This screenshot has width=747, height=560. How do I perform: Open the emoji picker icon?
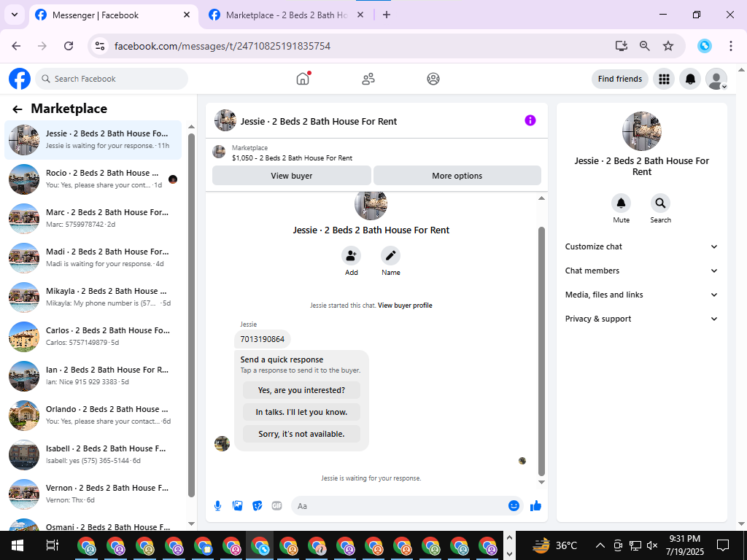514,506
